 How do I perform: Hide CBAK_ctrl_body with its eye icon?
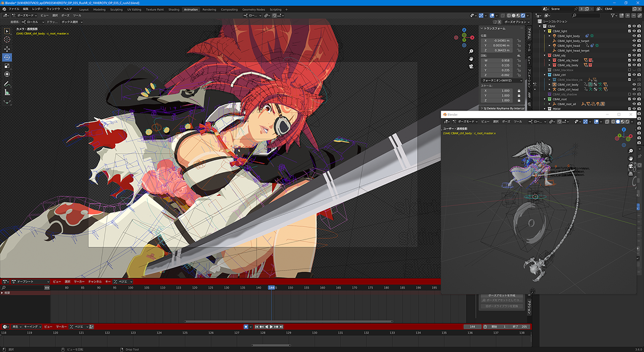click(634, 84)
